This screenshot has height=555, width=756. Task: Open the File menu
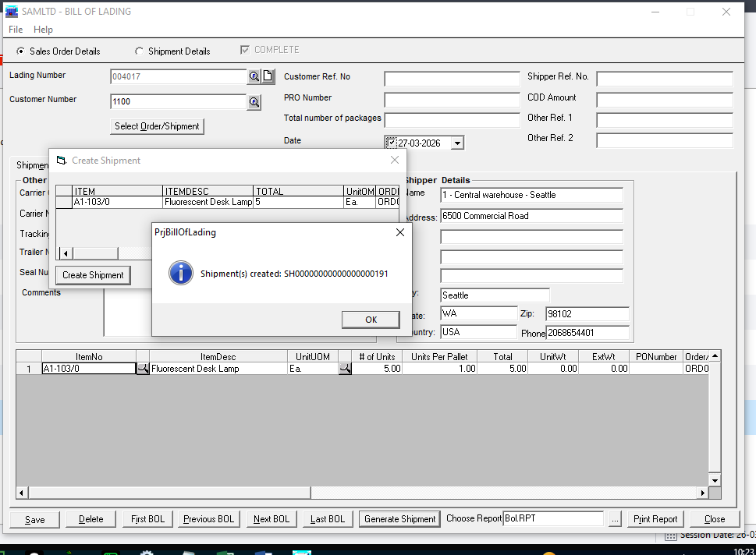[x=16, y=30]
